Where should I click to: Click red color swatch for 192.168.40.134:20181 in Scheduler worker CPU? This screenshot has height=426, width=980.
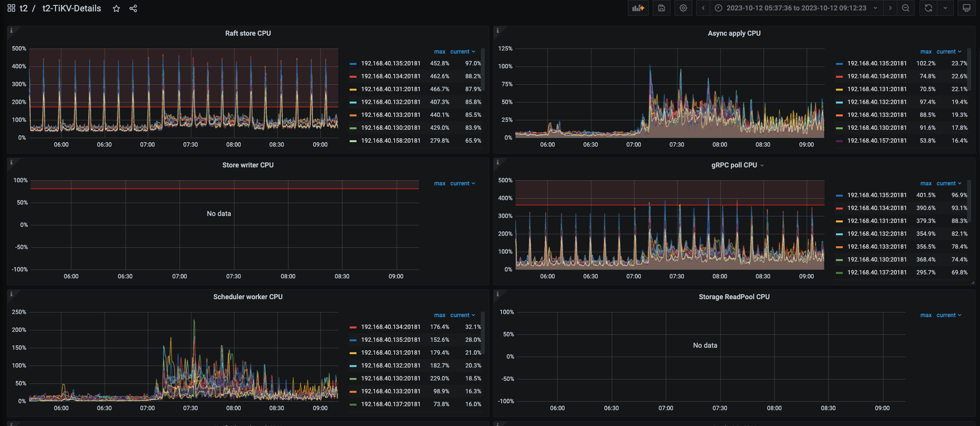tap(353, 327)
